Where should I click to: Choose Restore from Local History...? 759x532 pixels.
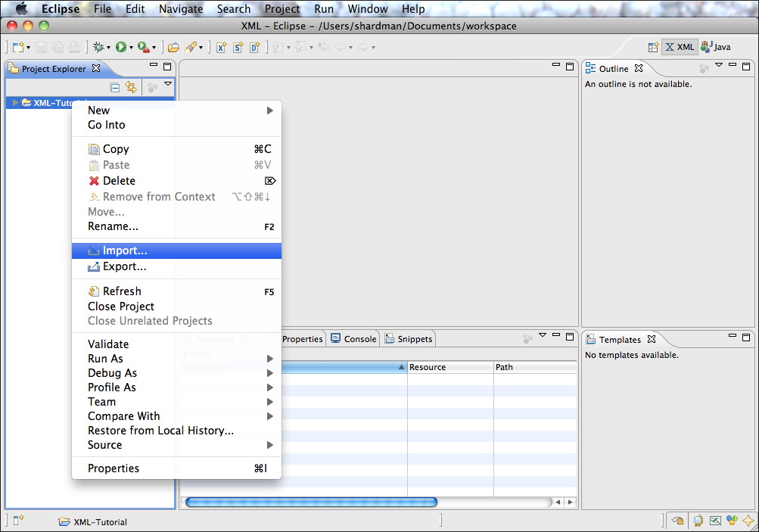tap(176, 431)
